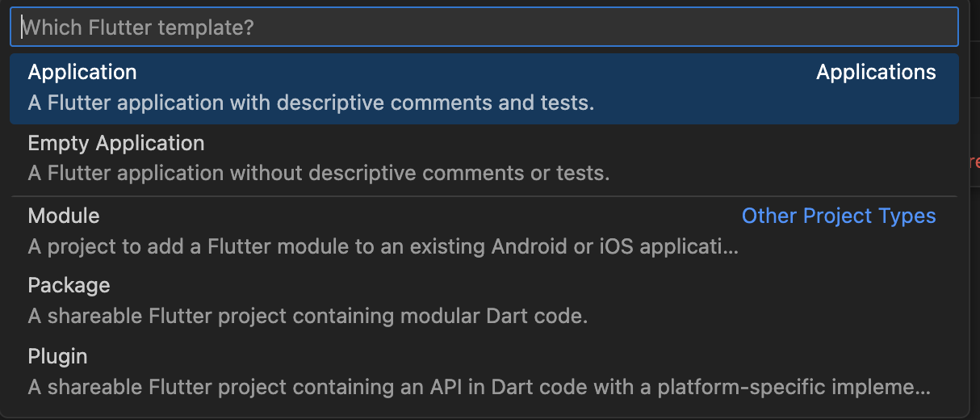Choose the Plugin project template

pyautogui.click(x=57, y=356)
